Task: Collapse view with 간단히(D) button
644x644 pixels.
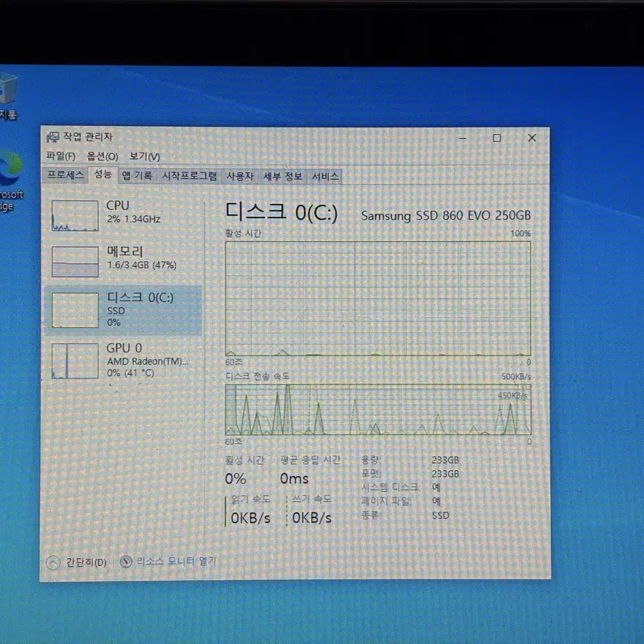Action: pyautogui.click(x=77, y=562)
